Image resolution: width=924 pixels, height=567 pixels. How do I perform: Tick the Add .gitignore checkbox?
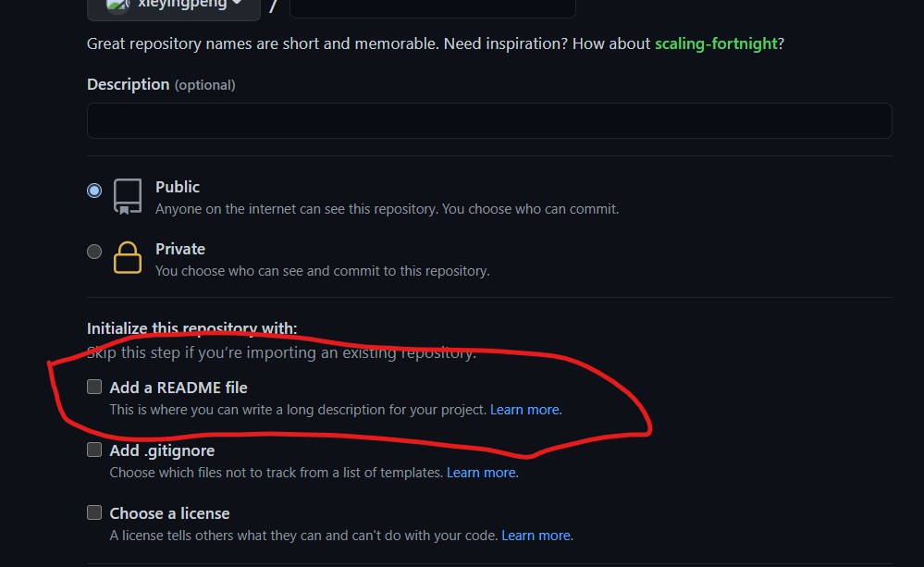94,450
